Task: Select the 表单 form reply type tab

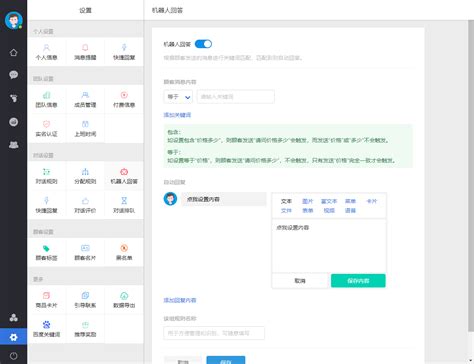Action: click(x=307, y=211)
